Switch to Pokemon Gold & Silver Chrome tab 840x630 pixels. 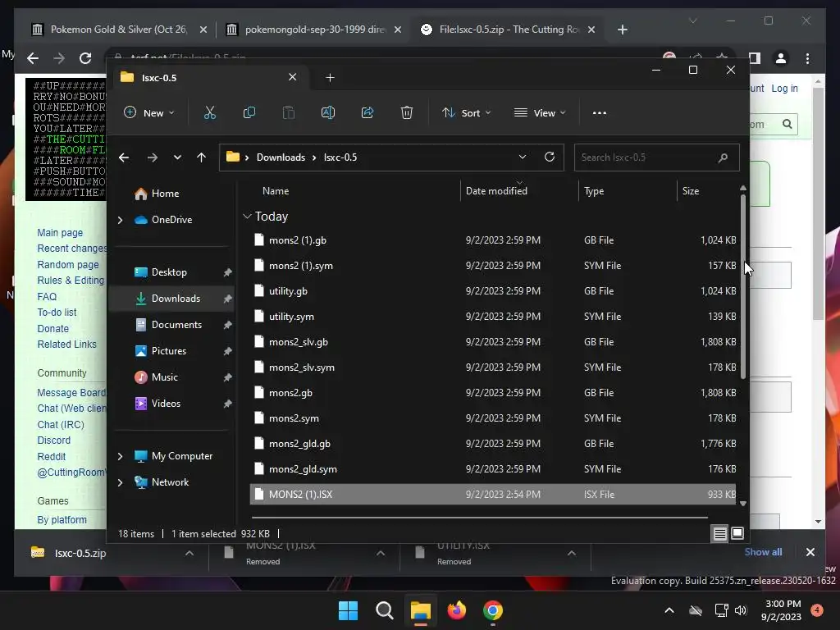118,30
